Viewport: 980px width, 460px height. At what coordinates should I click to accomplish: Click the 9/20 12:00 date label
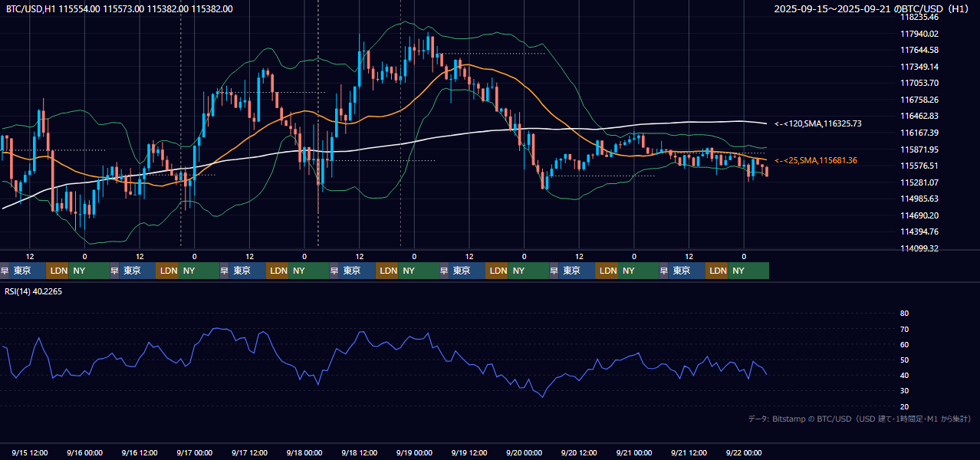point(579,453)
